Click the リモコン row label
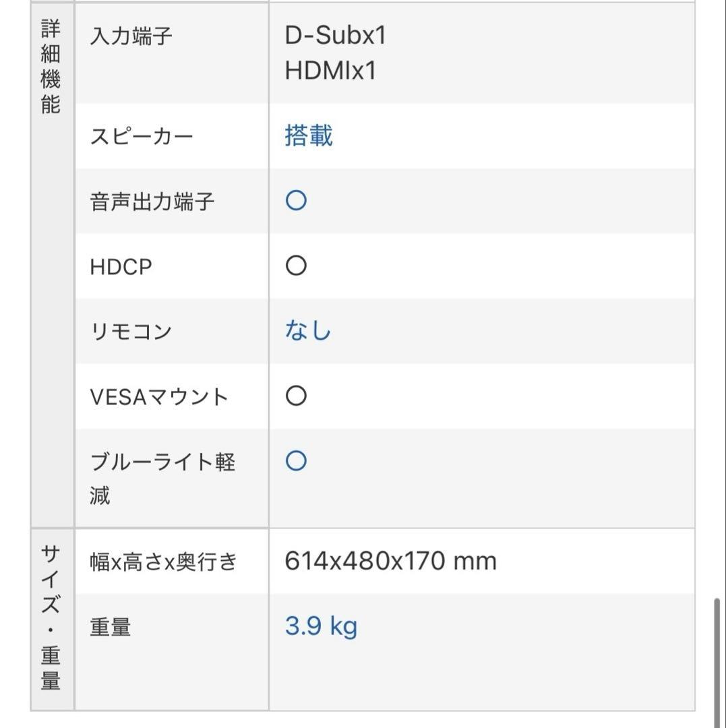 [x=131, y=332]
